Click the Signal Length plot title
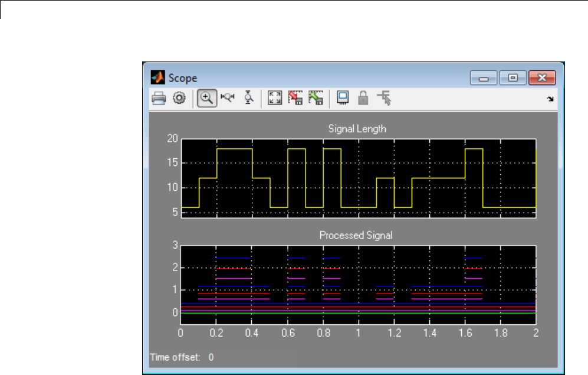Screen dimensions: 588x375 click(x=357, y=129)
